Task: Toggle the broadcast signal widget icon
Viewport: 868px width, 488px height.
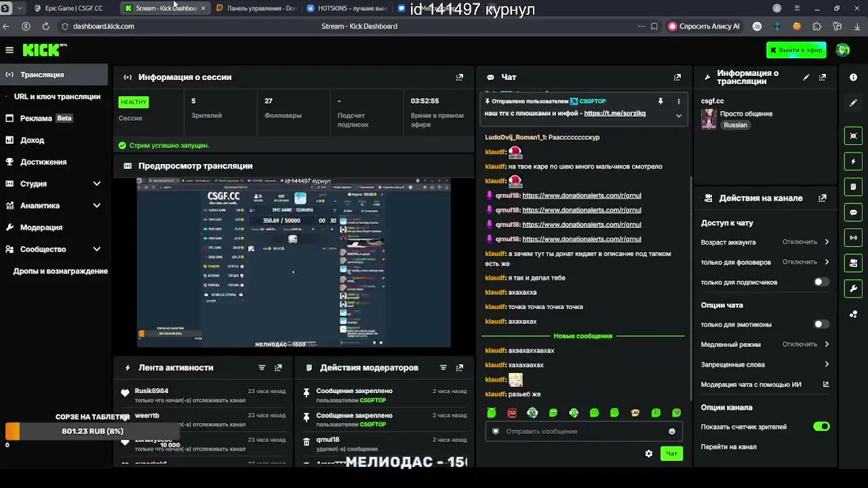Action: coord(853,238)
